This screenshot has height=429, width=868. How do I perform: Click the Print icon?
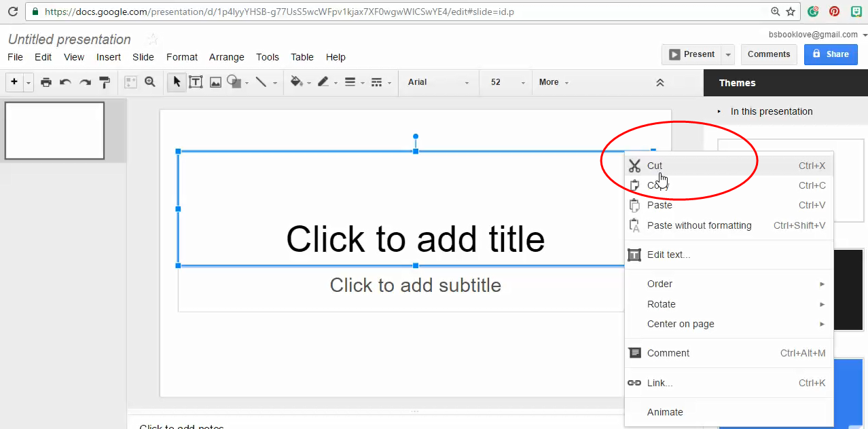(x=46, y=81)
